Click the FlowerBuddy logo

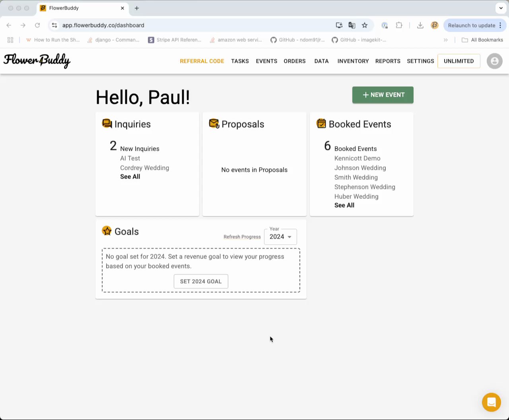(x=37, y=61)
